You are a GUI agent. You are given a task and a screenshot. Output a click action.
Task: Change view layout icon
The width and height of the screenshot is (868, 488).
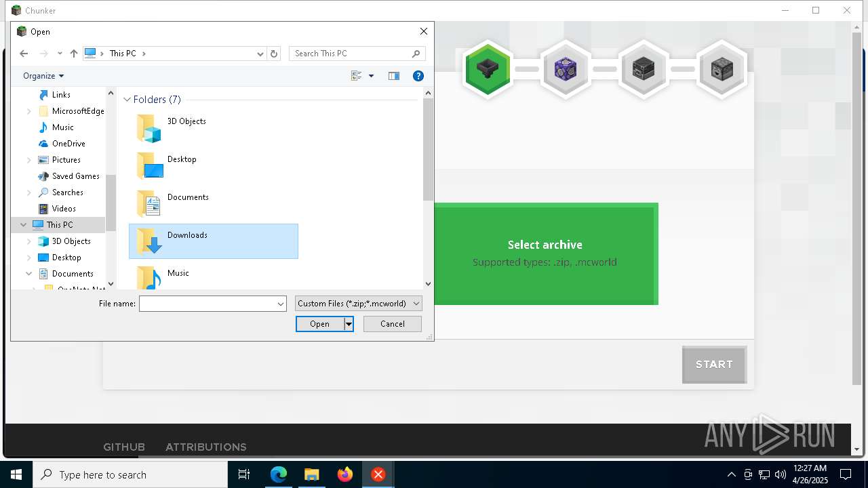click(x=356, y=76)
